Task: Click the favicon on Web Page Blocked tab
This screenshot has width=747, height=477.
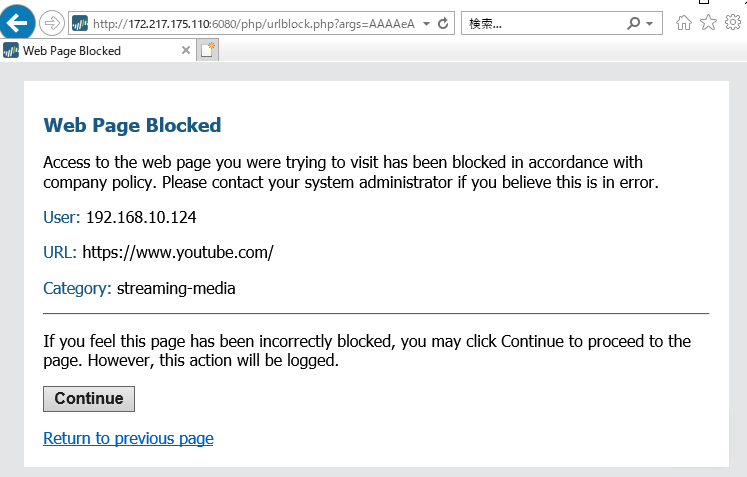Action: coord(11,51)
